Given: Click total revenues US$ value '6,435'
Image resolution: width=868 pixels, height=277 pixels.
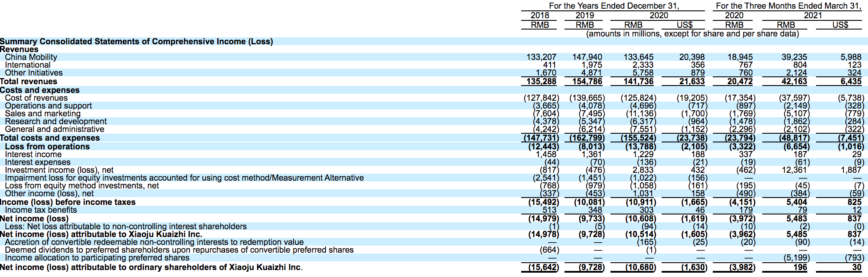Looking at the screenshot, I should 851,81.
